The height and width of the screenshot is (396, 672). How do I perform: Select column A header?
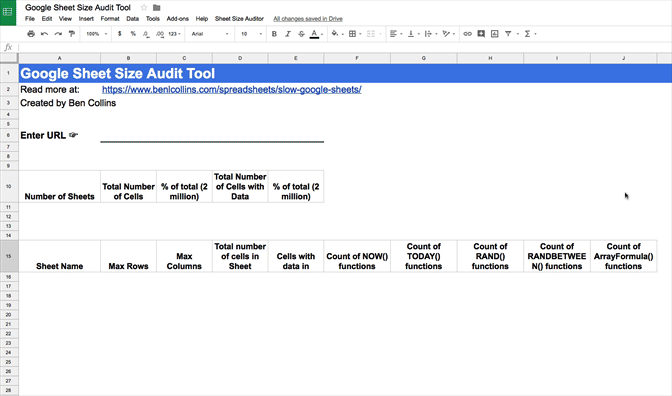(60, 58)
